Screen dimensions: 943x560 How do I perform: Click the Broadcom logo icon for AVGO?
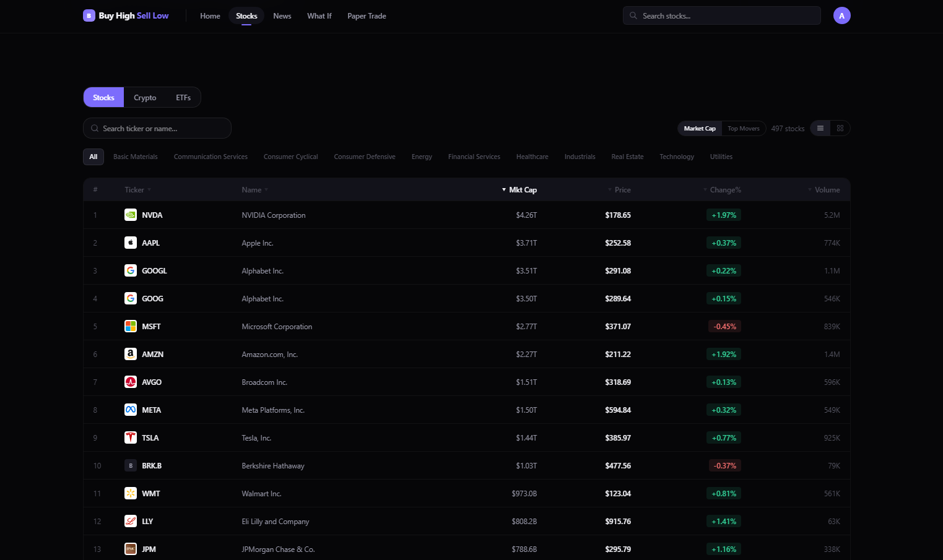131,382
